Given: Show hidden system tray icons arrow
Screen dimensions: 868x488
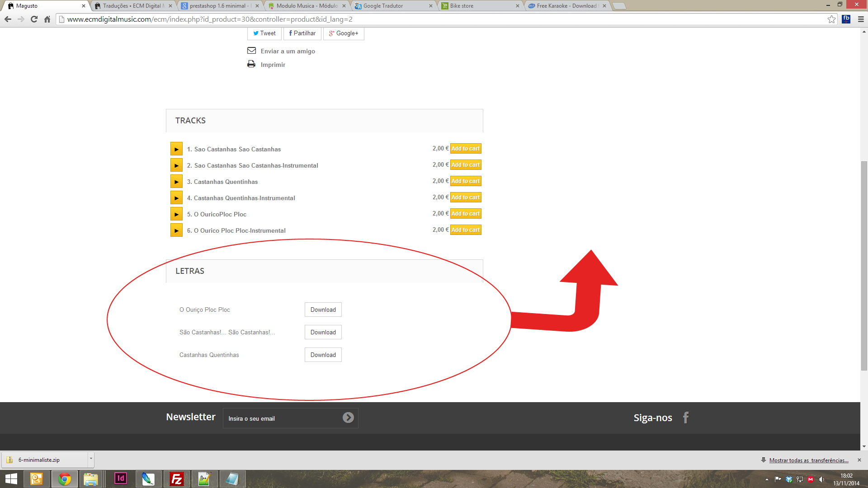Looking at the screenshot, I should coord(767,479).
